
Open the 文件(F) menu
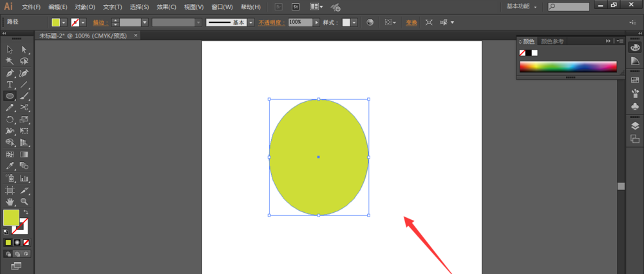(31, 7)
